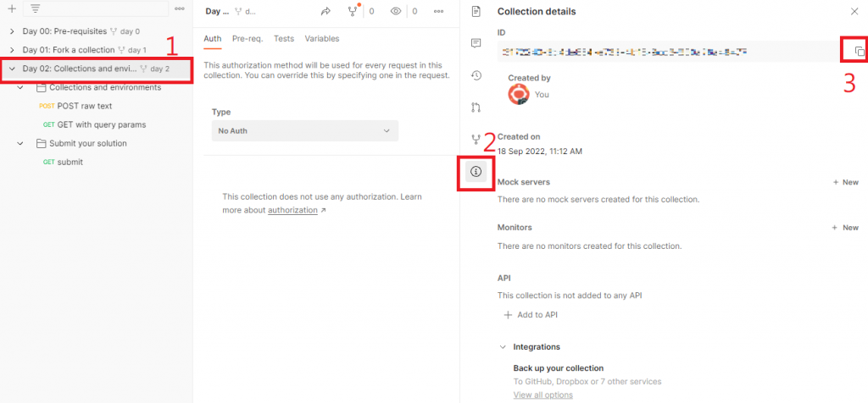This screenshot has width=868, height=403.
Task: Close the Collection details panel
Action: tap(854, 11)
